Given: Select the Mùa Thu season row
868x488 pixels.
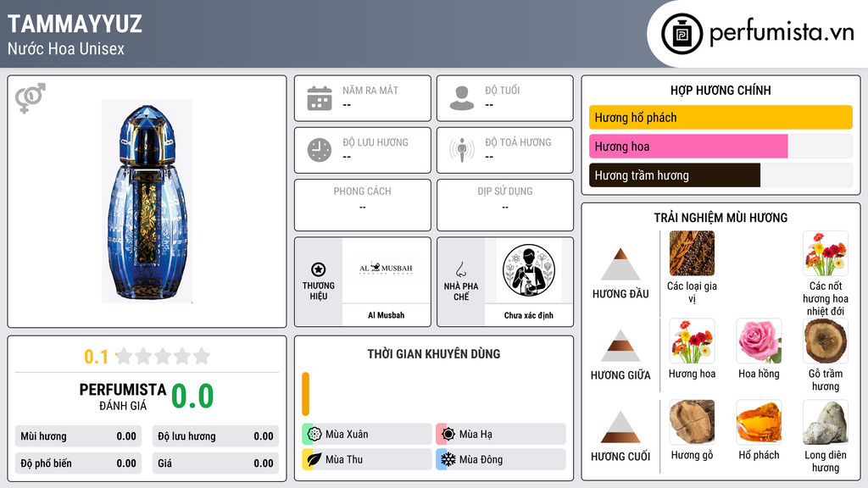Looking at the screenshot, I should pyautogui.click(x=367, y=459).
